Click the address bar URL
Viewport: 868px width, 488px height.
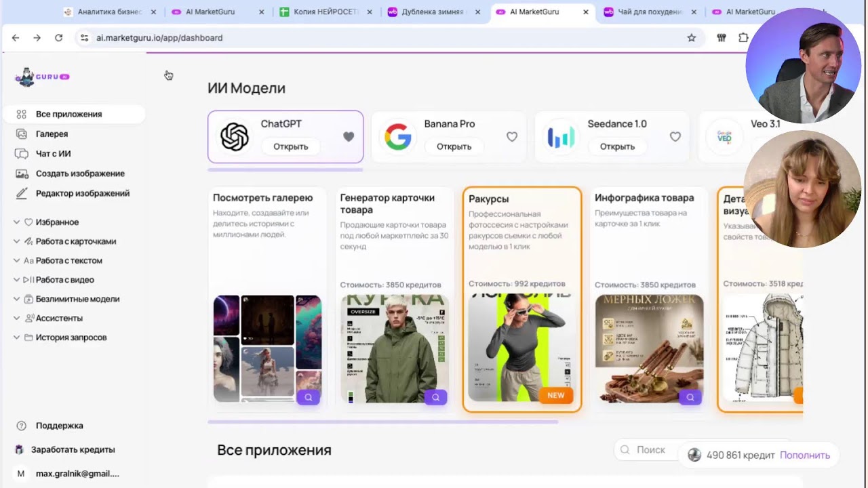(x=159, y=38)
